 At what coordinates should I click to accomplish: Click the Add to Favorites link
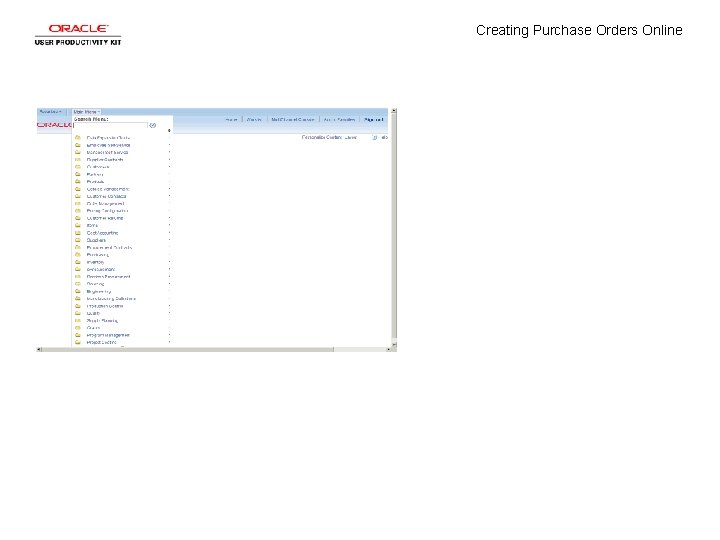click(339, 119)
